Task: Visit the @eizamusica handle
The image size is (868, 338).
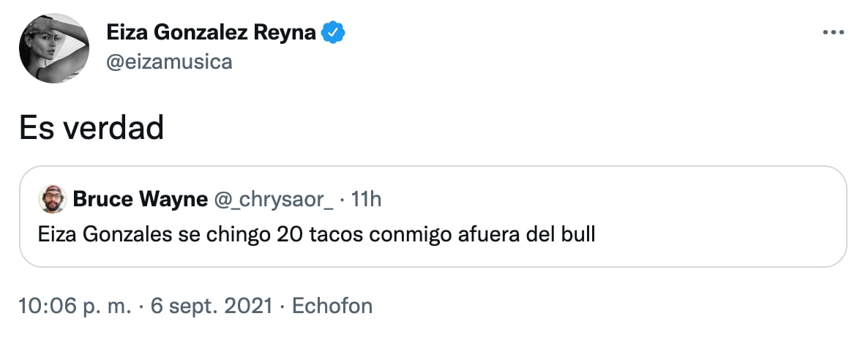Action: pos(170,62)
